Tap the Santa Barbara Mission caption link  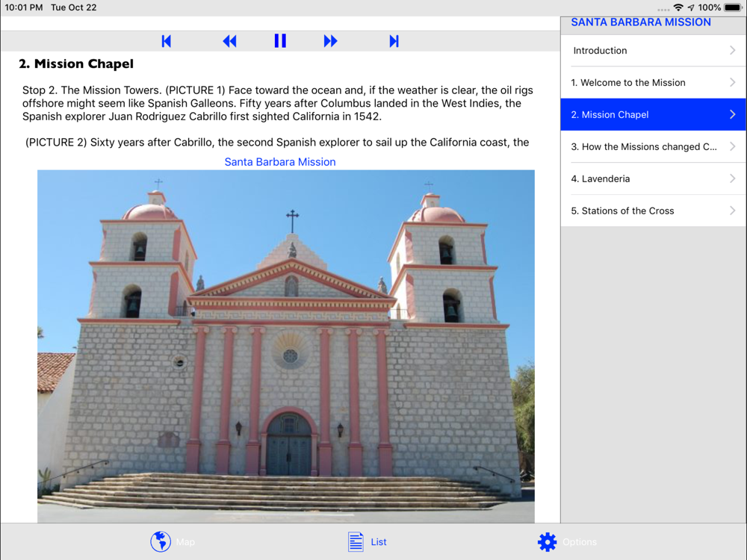(280, 162)
